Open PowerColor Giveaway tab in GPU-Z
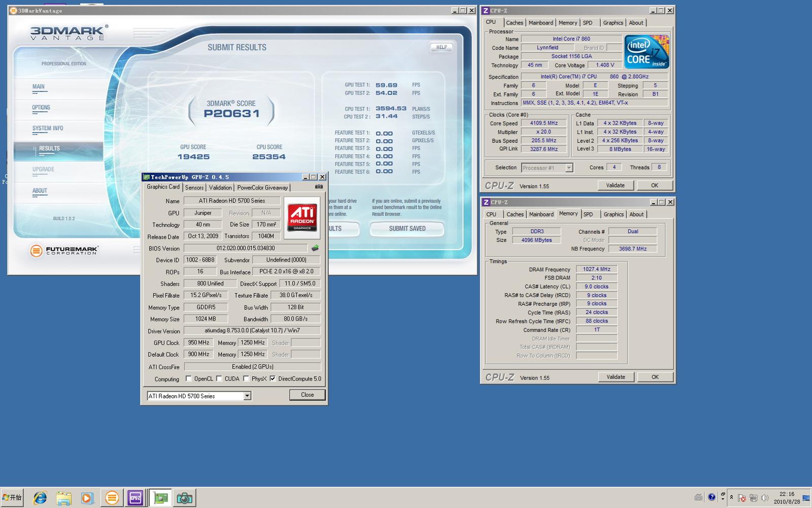The height and width of the screenshot is (508, 812). coord(262,187)
